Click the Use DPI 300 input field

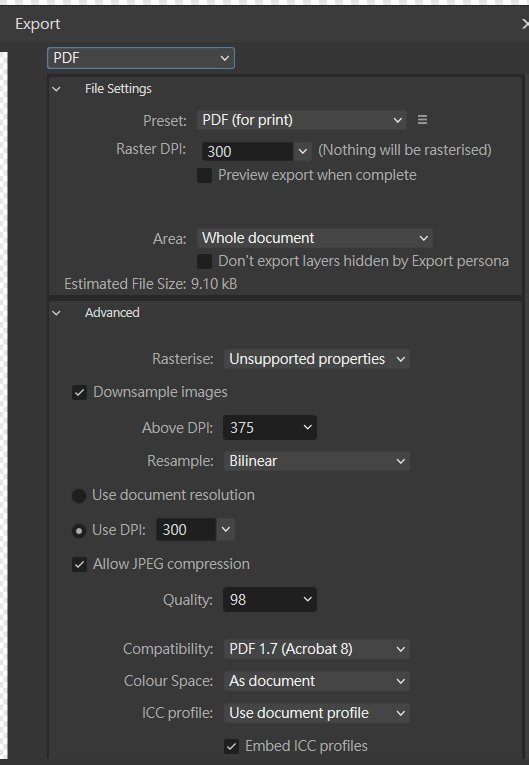[186, 530]
